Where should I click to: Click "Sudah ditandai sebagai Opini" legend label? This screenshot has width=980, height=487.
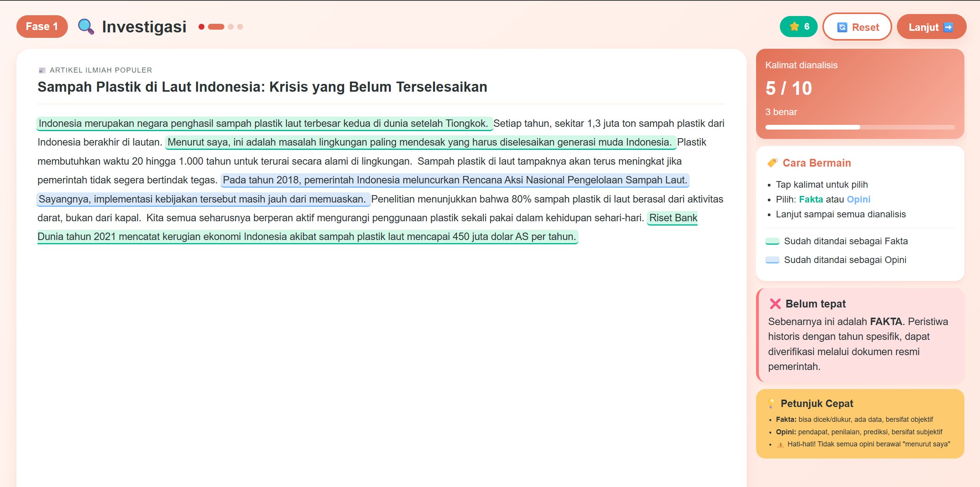tap(845, 260)
